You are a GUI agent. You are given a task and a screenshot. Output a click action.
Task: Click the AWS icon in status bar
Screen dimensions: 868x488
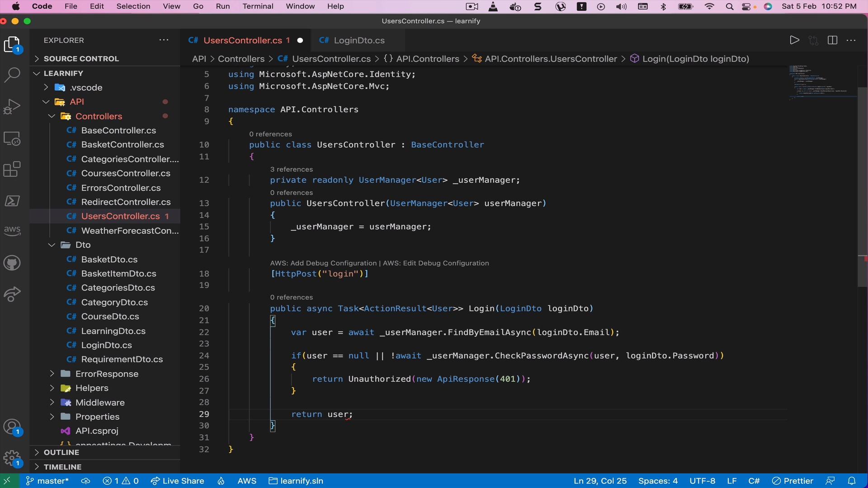246,481
